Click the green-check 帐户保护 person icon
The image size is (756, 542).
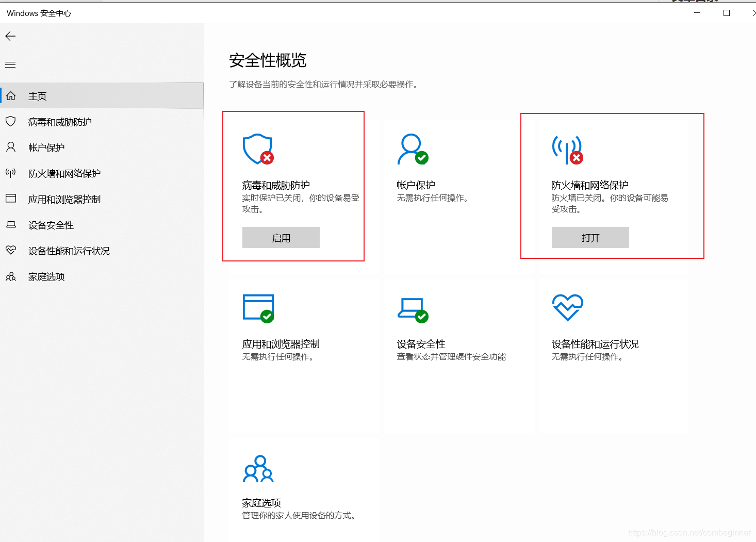point(412,150)
